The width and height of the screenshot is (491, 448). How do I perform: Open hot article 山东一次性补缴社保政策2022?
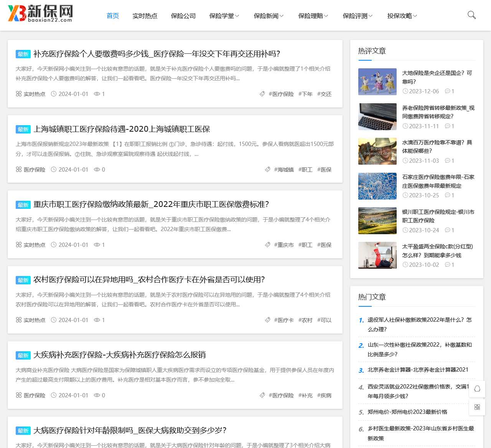420,349
